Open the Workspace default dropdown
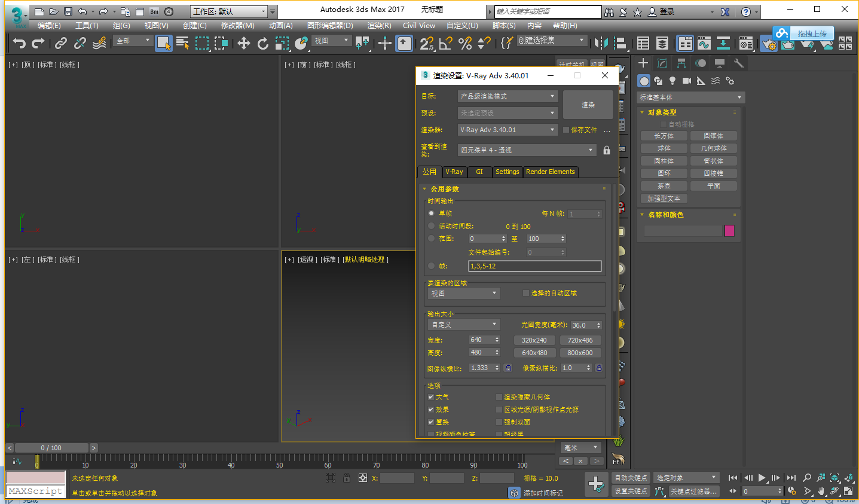This screenshot has width=859, height=504. (229, 11)
